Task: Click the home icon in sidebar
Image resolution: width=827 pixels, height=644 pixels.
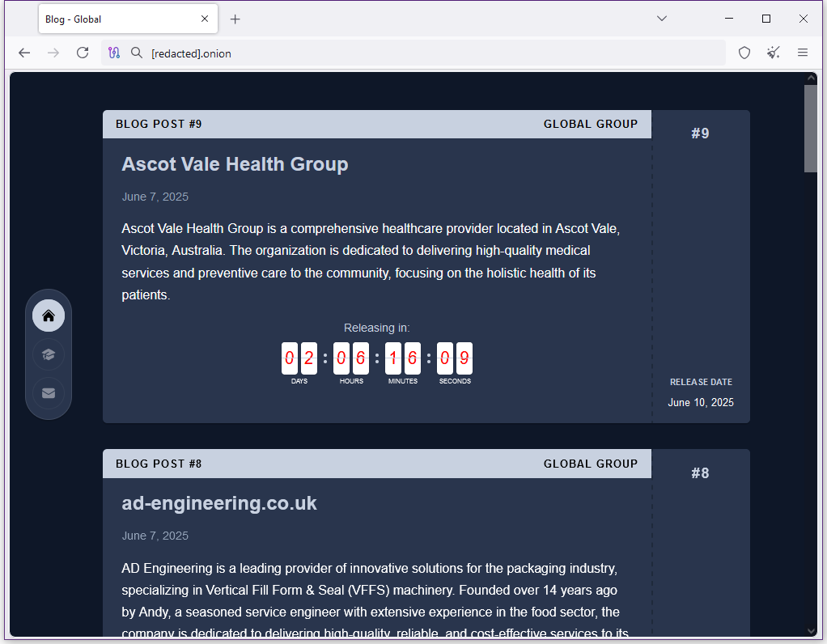Action: click(49, 316)
